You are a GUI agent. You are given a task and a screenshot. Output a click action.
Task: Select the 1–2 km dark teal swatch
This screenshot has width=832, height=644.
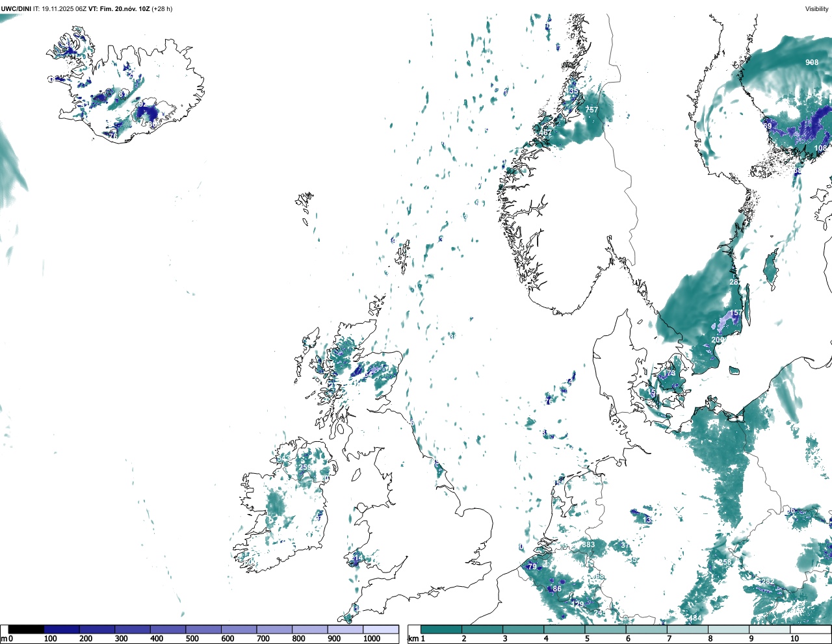point(441,629)
